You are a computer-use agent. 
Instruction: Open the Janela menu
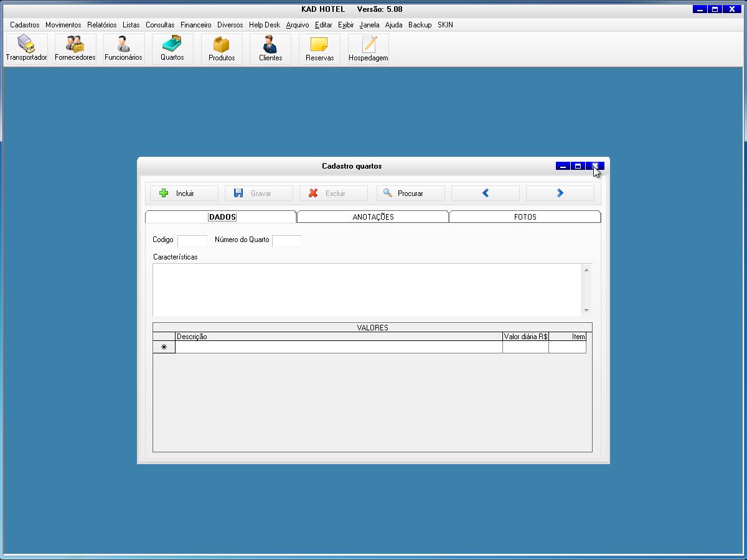click(x=369, y=25)
